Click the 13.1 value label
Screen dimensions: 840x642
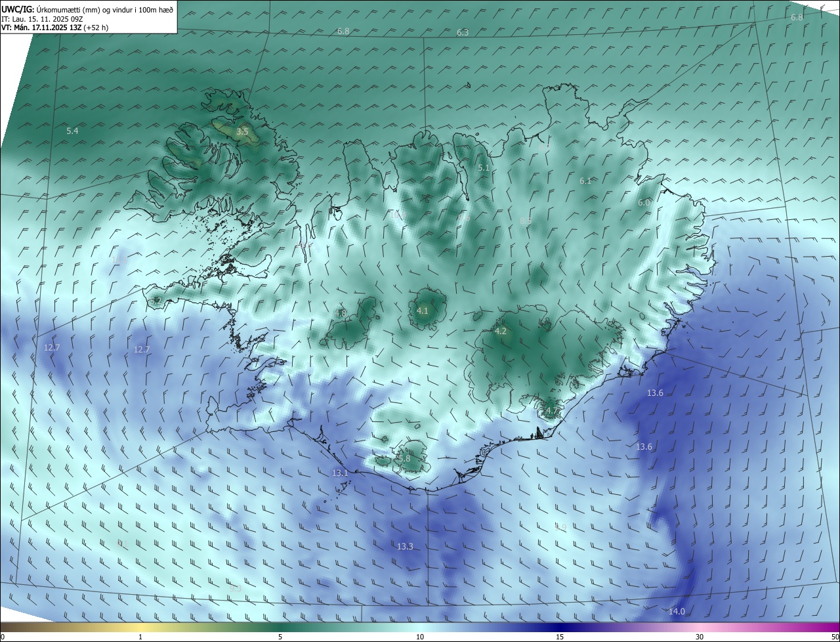tap(340, 473)
